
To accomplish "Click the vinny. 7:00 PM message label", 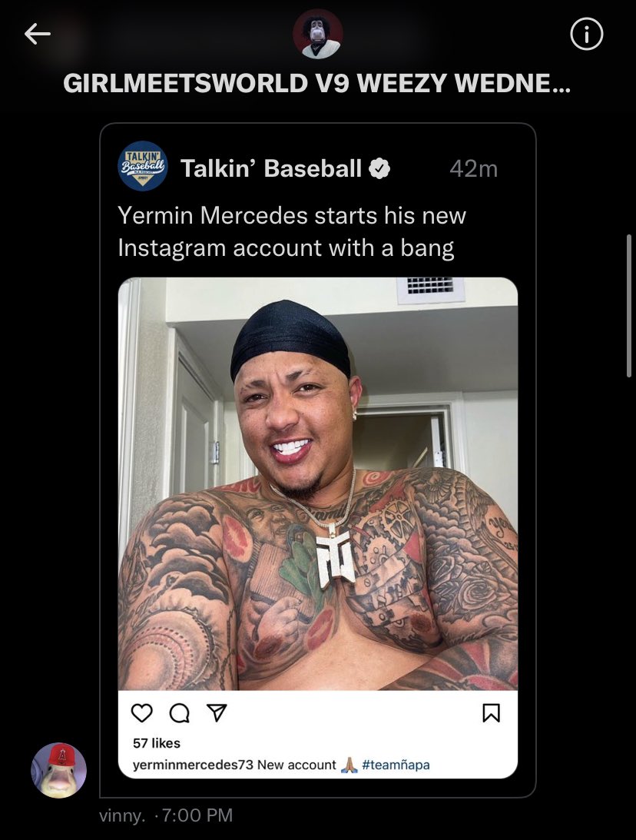I will (166, 815).
